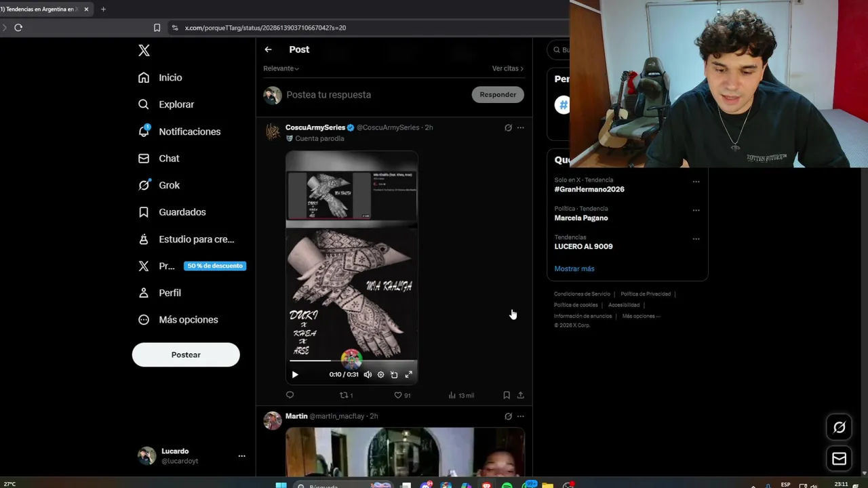The image size is (868, 488).
Task: Click CoscuArmySeries avatar
Action: [x=273, y=131]
